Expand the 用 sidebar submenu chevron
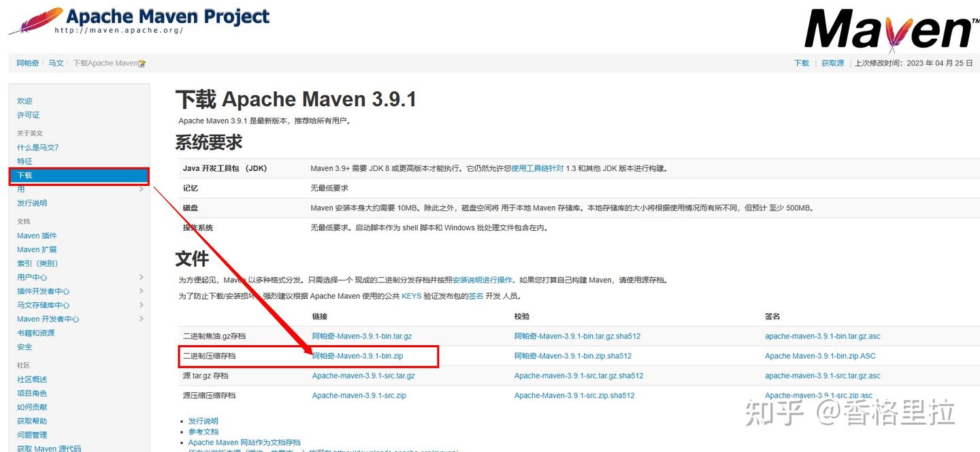The image size is (980, 452). 141,189
